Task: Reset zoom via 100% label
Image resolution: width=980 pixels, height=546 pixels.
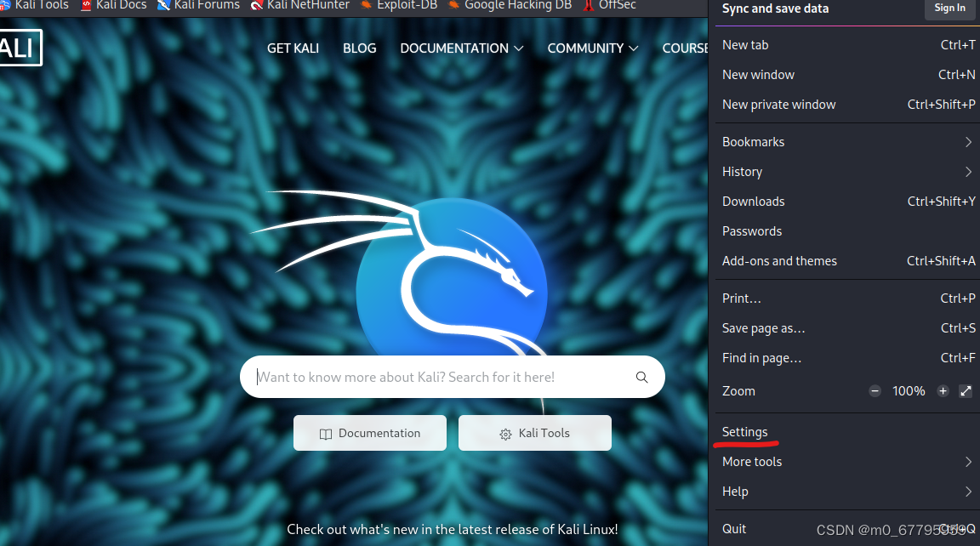Action: click(909, 391)
